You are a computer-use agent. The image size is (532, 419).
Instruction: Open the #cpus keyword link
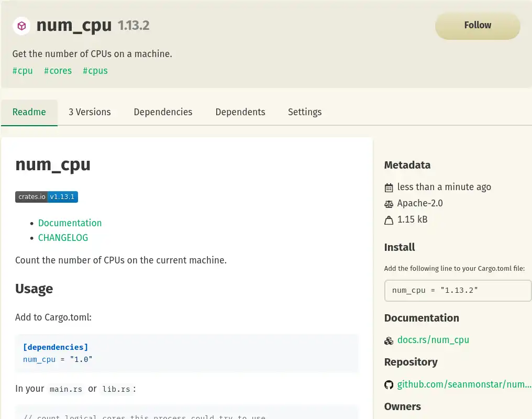(95, 71)
